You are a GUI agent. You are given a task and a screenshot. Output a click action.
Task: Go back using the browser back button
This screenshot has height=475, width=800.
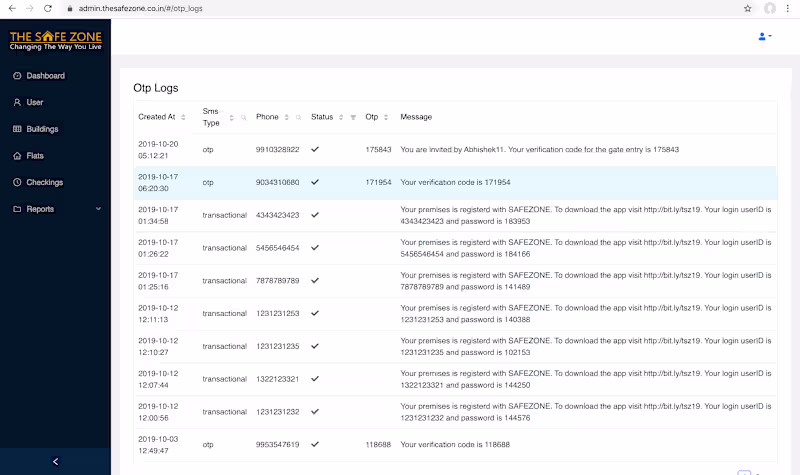point(11,8)
